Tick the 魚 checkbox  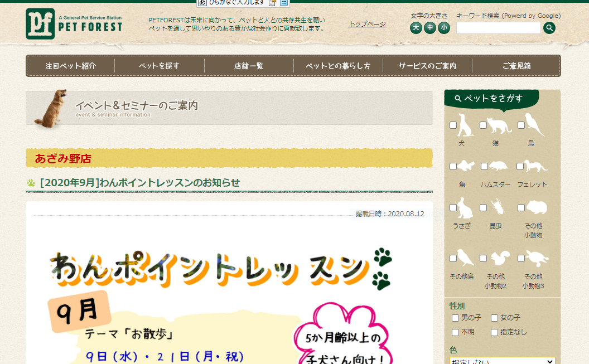tap(453, 166)
